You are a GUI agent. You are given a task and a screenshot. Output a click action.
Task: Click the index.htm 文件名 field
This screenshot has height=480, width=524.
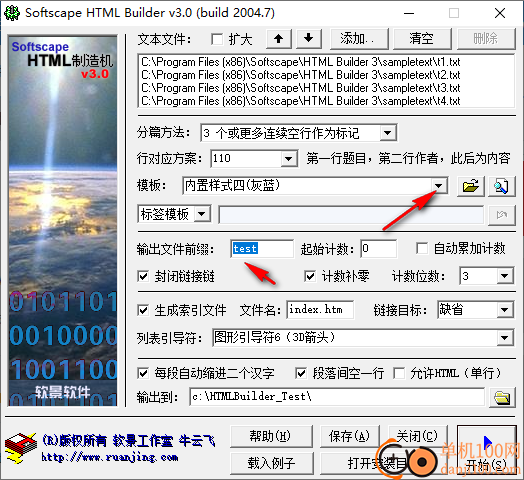[320, 310]
